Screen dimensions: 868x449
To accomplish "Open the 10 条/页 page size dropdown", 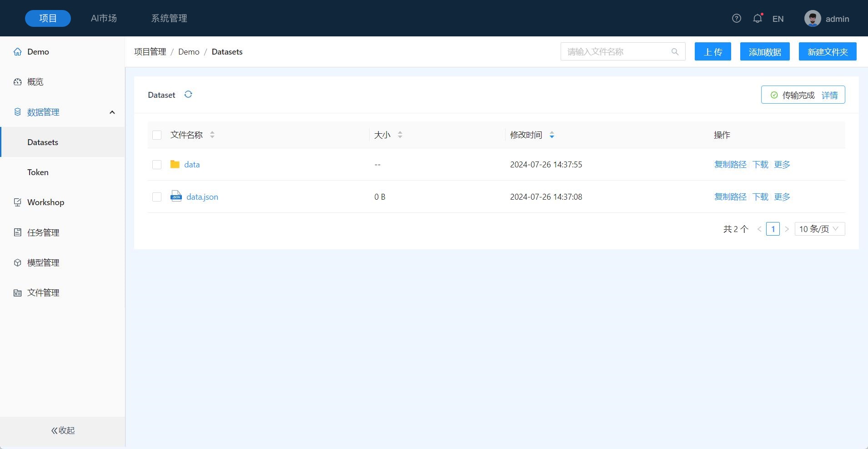I will click(819, 229).
